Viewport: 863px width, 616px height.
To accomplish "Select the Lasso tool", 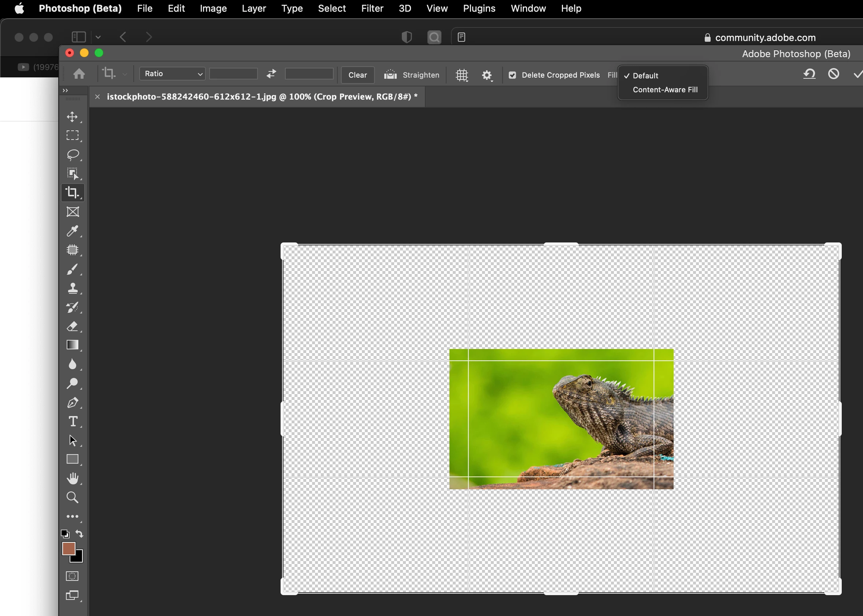I will [72, 155].
